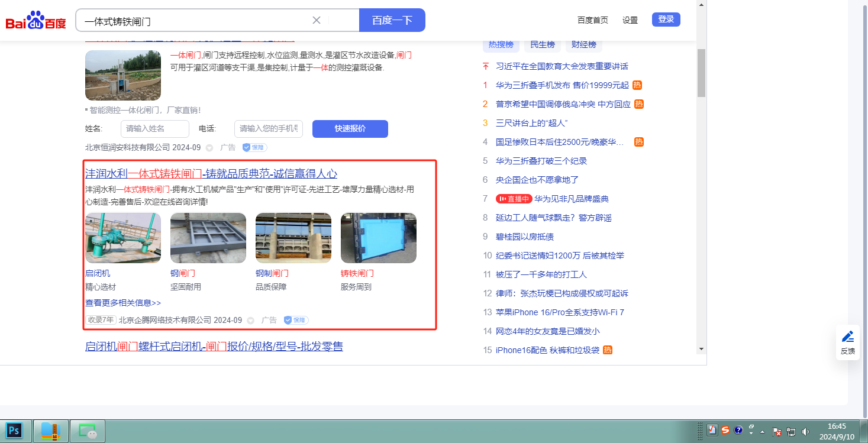Switch to the 民生榜 tab
Viewport: 868px width, 443px height.
point(543,44)
